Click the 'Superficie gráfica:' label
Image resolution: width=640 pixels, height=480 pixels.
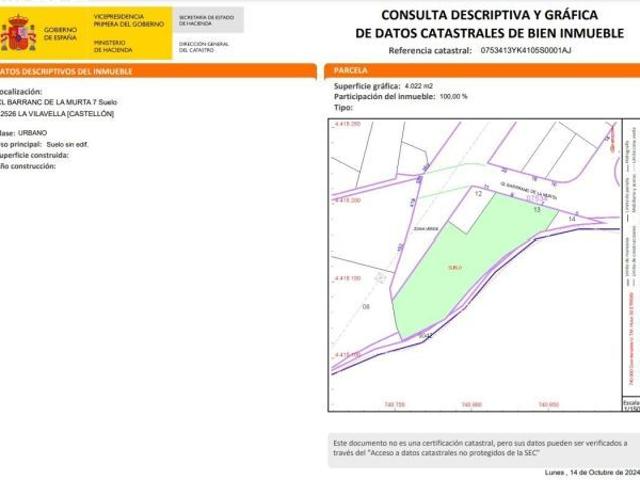[x=367, y=86]
